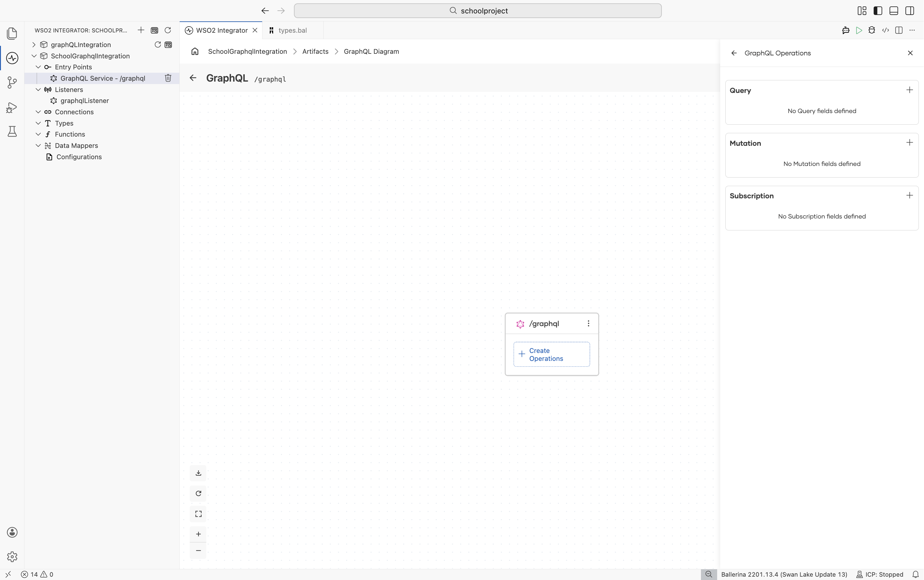Close the GraphQL Operations panel

[910, 53]
